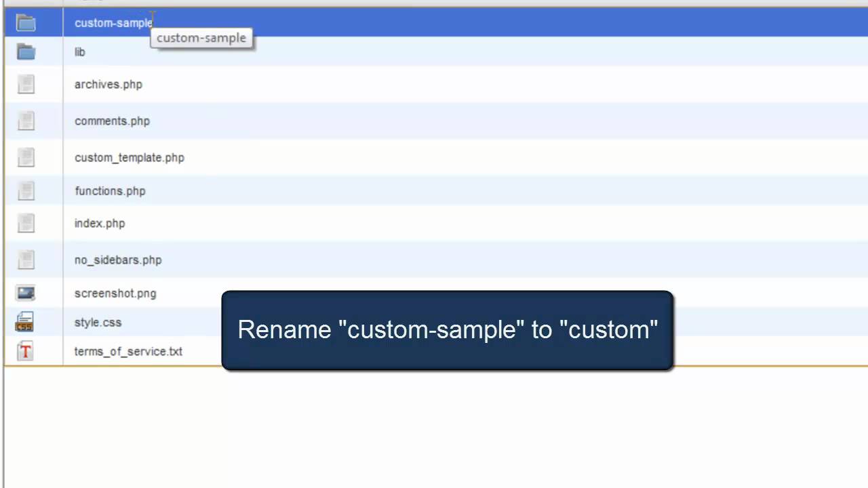This screenshot has height=488, width=868.
Task: Select style.css file name
Action: (x=98, y=323)
